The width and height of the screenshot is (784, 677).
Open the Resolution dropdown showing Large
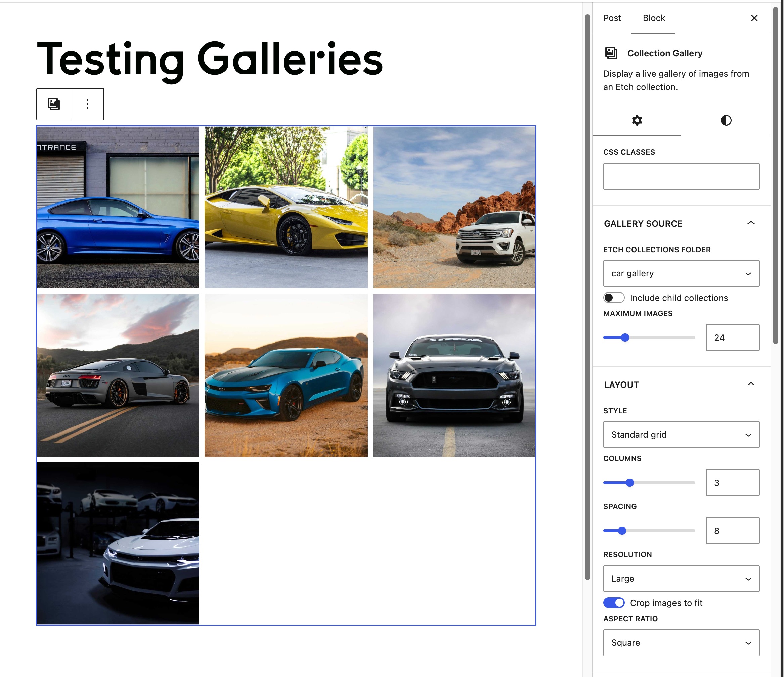[681, 578]
